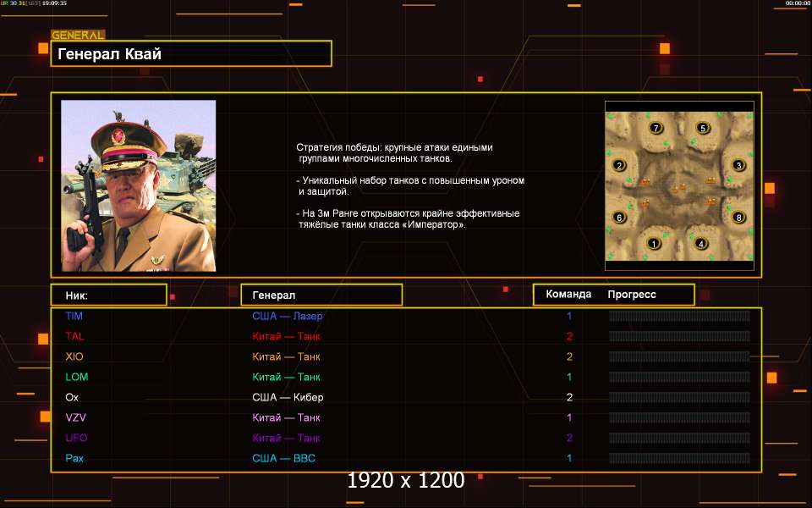This screenshot has width=812, height=508.
Task: Select player nickname VZV
Action: click(x=75, y=417)
